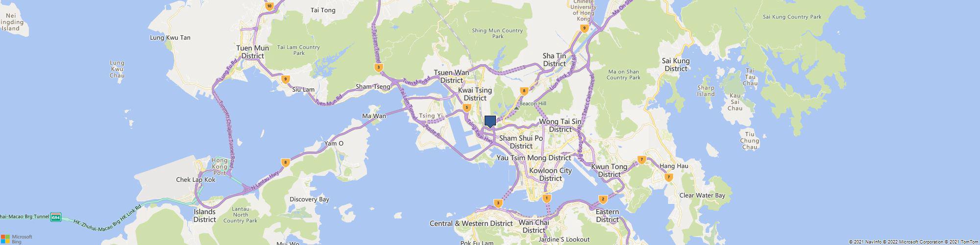The image size is (980, 245).
Task: Select the Sha Tin District label
Action: coord(554,60)
